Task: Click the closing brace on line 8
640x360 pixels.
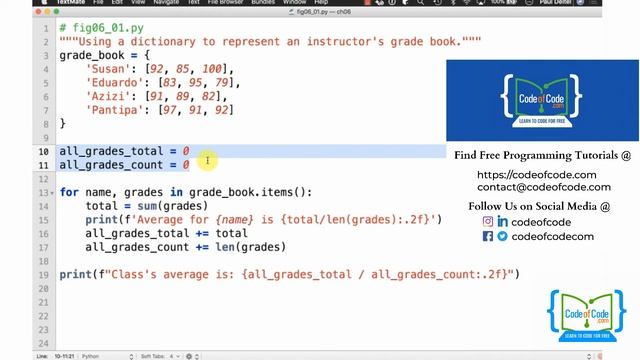Action: pos(62,124)
